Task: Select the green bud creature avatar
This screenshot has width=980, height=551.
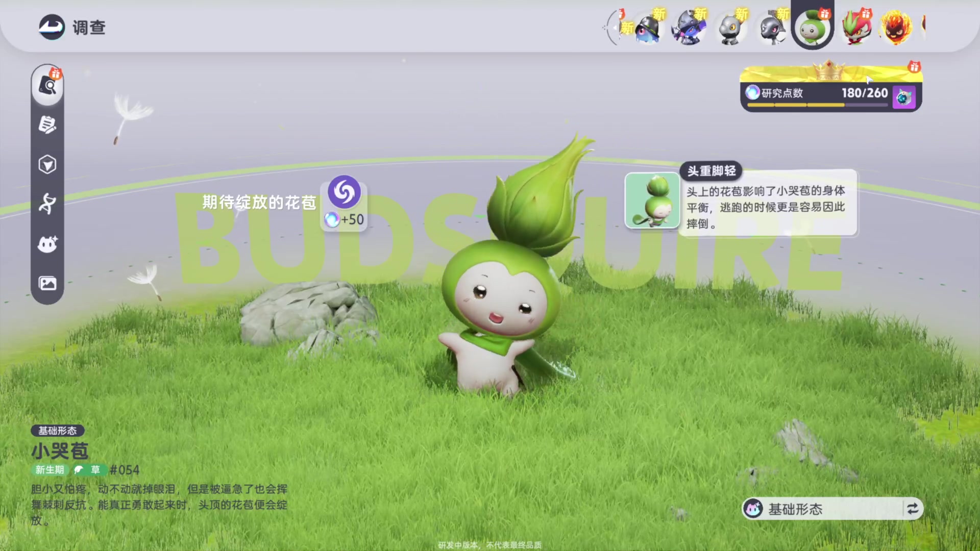Action: click(813, 28)
